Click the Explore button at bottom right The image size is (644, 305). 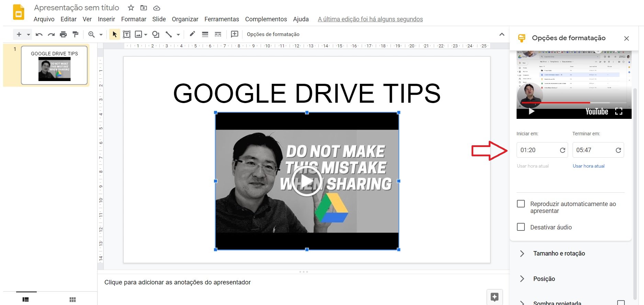click(495, 297)
